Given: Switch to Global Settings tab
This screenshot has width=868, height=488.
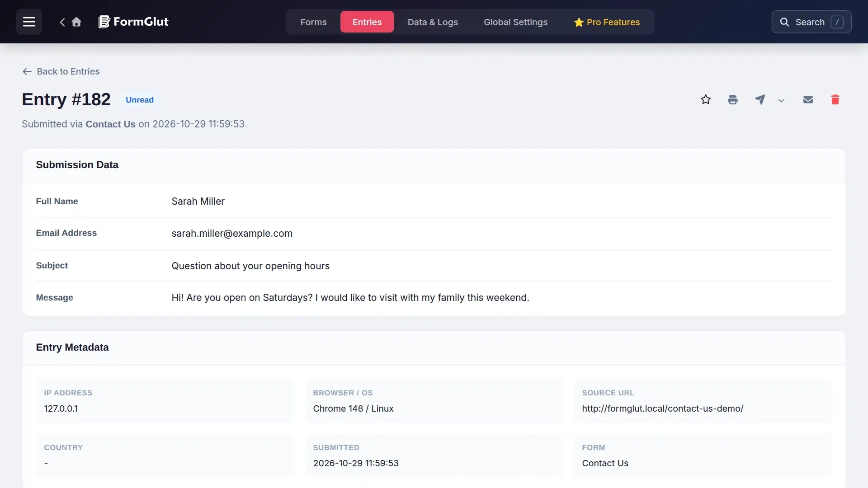Looking at the screenshot, I should (x=515, y=22).
